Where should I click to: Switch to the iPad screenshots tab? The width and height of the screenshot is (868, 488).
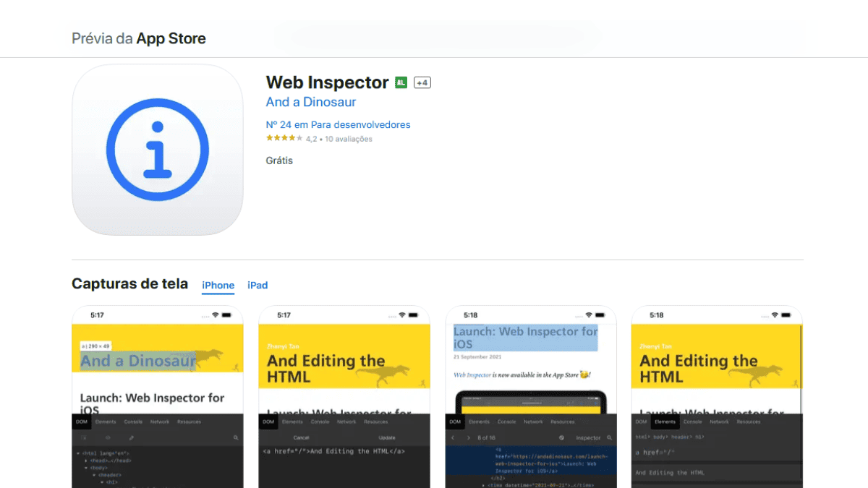point(258,286)
